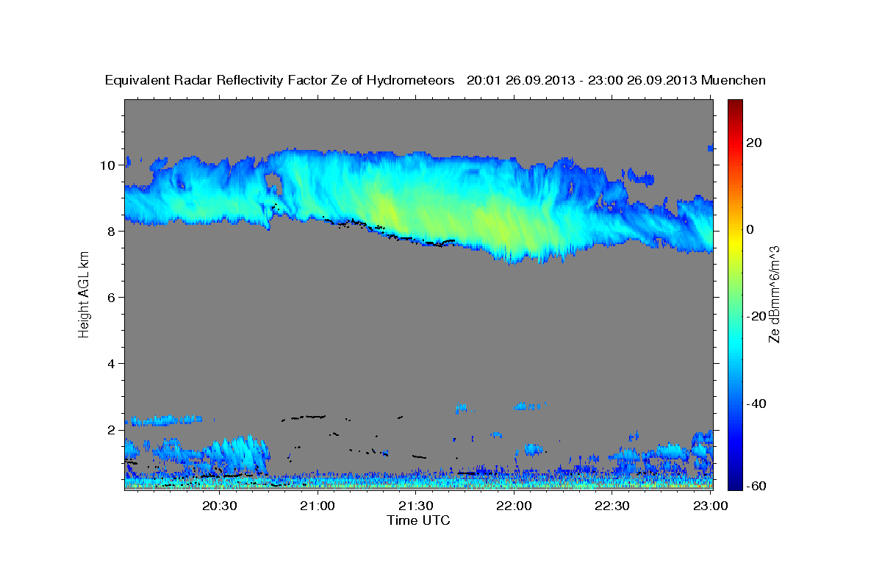
Task: Click the dark blue bottom of the colorbar
Action: pyautogui.click(x=735, y=482)
